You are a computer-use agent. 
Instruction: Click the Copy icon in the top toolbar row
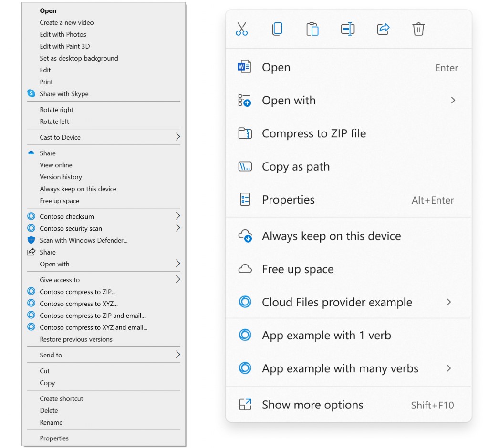[277, 29]
